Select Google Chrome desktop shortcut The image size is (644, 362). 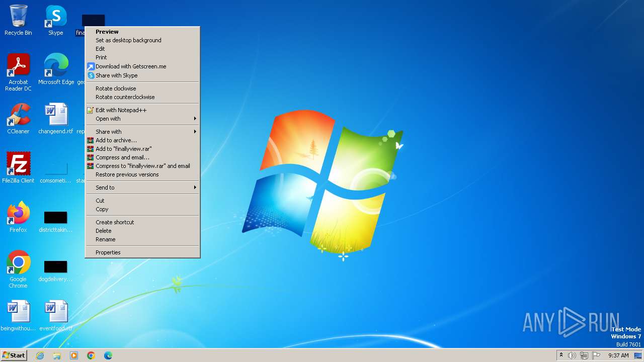tap(18, 269)
